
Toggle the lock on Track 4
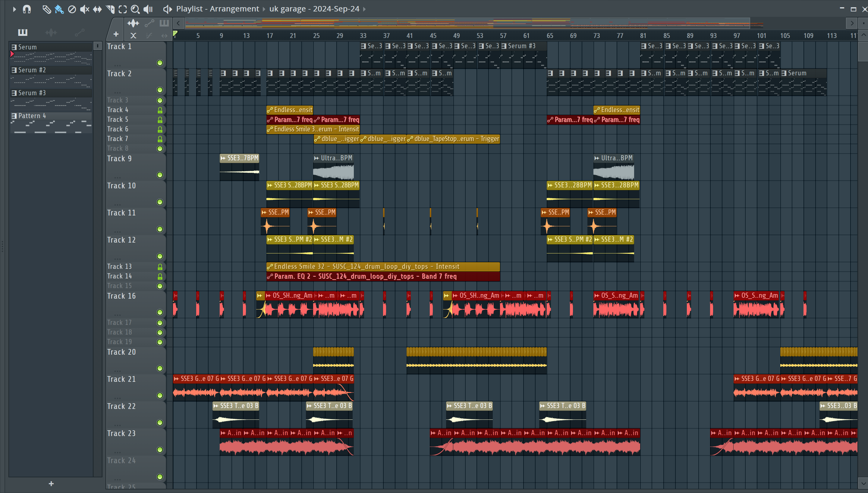160,110
